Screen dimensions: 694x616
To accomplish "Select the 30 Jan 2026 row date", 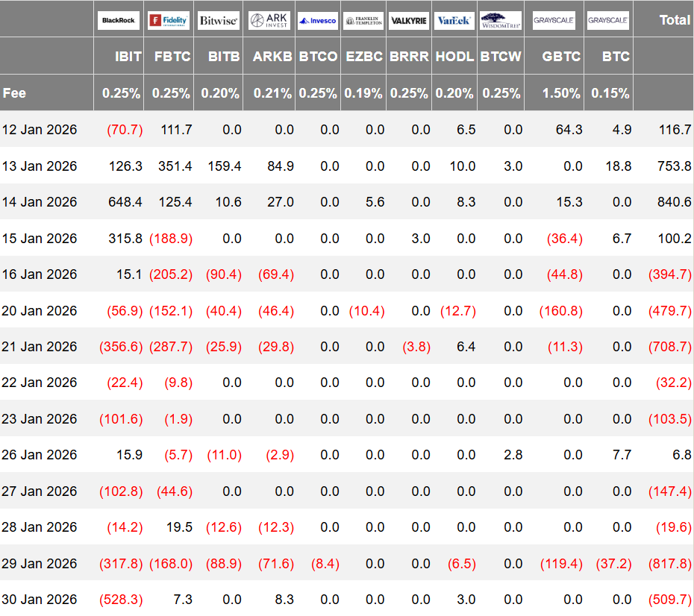I will [x=40, y=599].
